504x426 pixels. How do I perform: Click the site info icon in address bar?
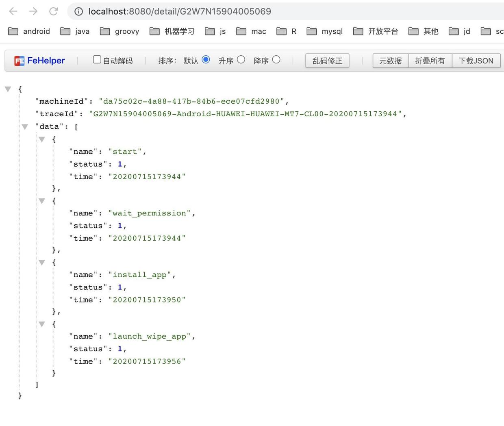pos(79,11)
